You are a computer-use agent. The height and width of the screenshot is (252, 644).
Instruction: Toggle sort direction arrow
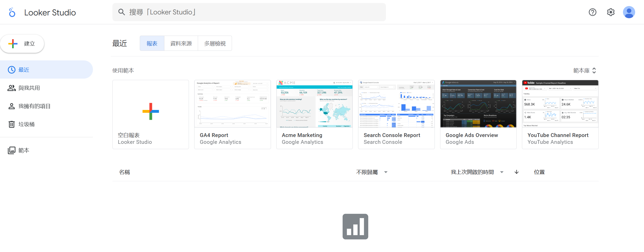coord(517,172)
